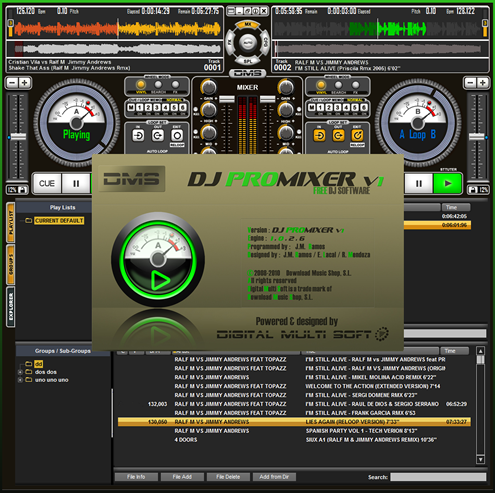The width and height of the screenshot is (495, 493).
Task: Select VINYL wheel mode on deck A
Action: pyautogui.click(x=141, y=84)
